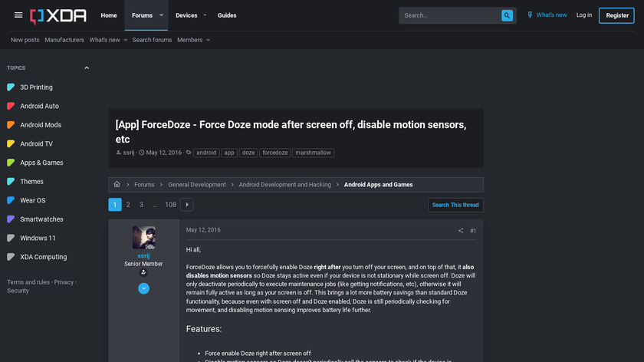This screenshot has width=644, height=362.
Task: Click the share icon on post #1
Action: point(461,231)
